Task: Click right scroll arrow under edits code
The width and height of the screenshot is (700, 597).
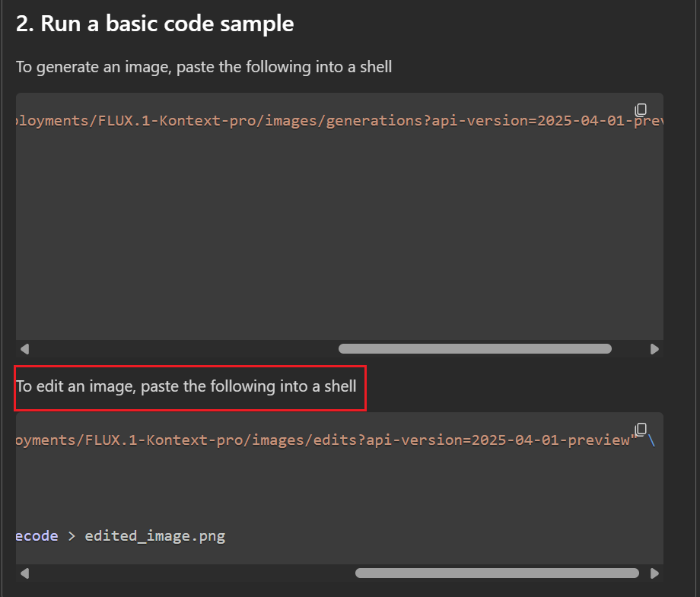Action: point(654,573)
